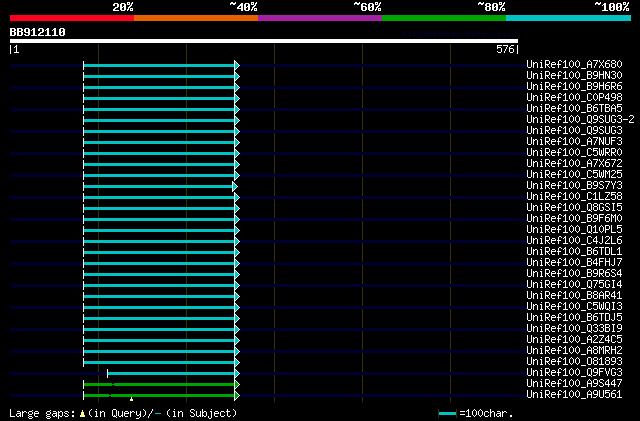
Task: Click the cyan alignment bar for UniRef100_A7X680
Action: point(159,65)
